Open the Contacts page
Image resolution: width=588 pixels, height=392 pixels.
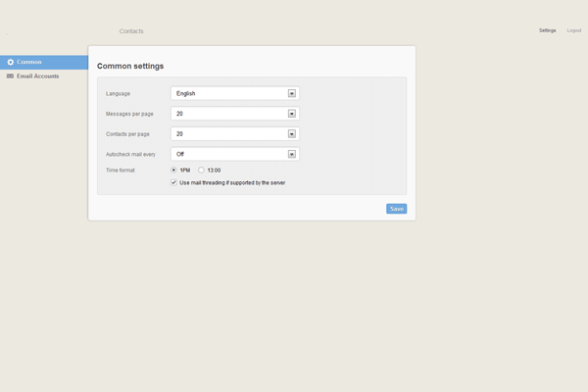tap(131, 31)
